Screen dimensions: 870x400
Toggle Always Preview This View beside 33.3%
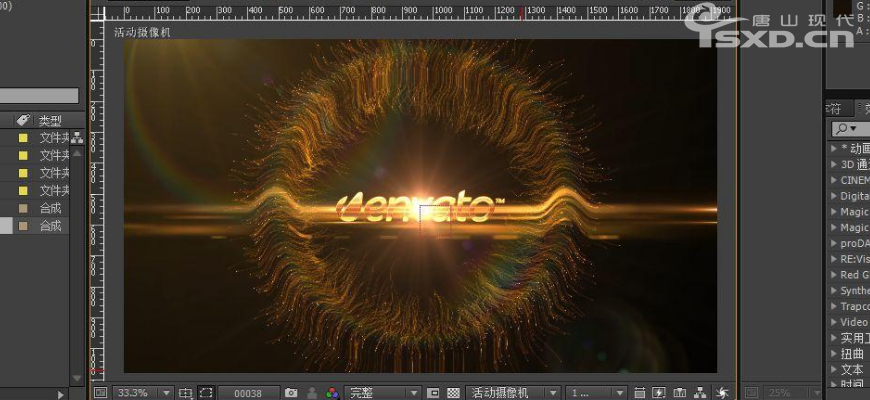click(100, 393)
